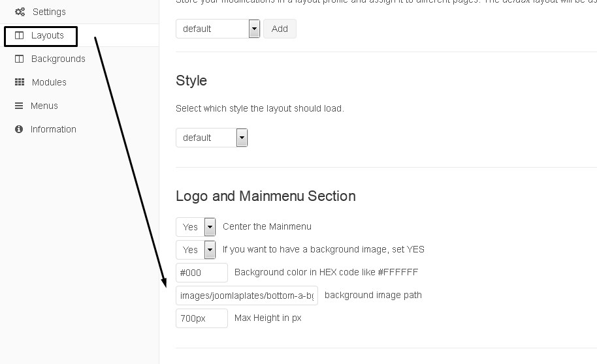The height and width of the screenshot is (364, 597).
Task: Open the layout profile dropdown arrow
Action: (254, 29)
